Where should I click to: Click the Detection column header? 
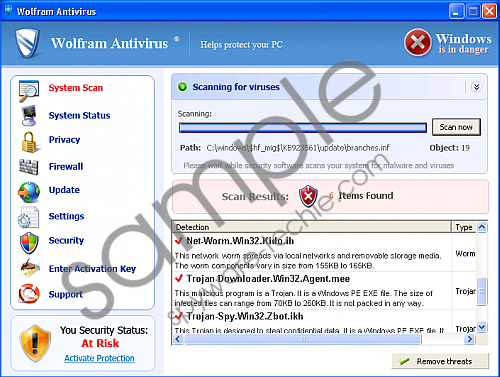[312, 227]
